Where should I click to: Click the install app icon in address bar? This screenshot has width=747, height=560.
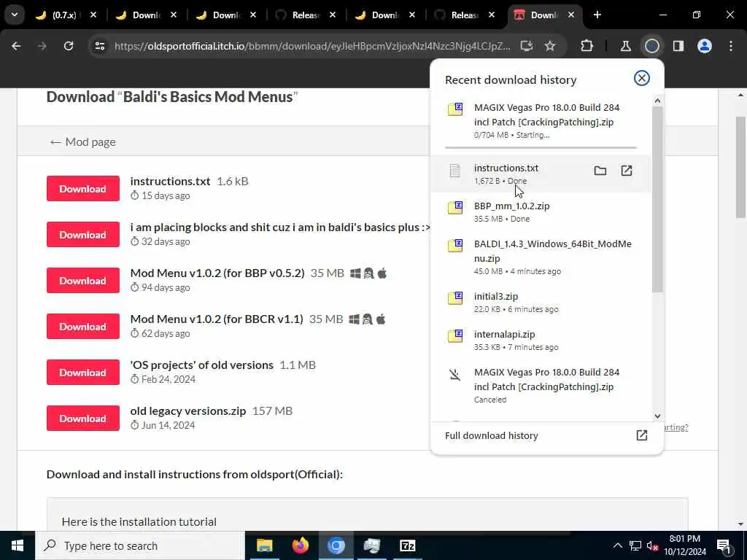526,46
